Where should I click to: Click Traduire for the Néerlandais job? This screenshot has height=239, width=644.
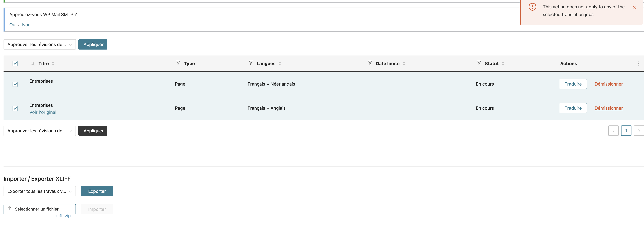573,84
